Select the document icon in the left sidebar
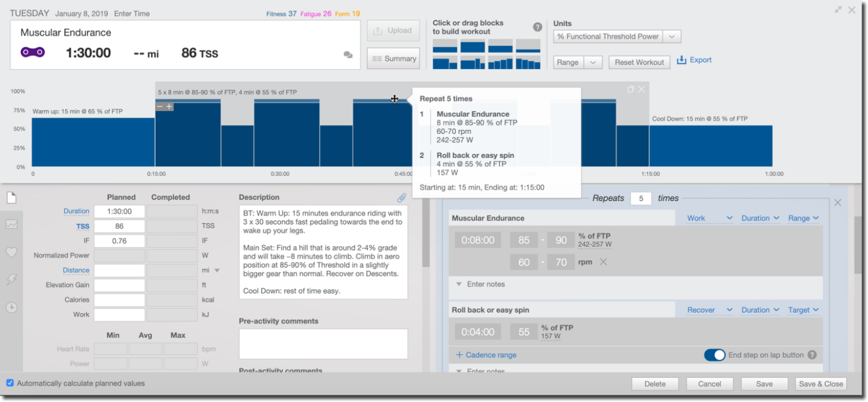Image resolution: width=868 pixels, height=402 pixels. point(11,197)
